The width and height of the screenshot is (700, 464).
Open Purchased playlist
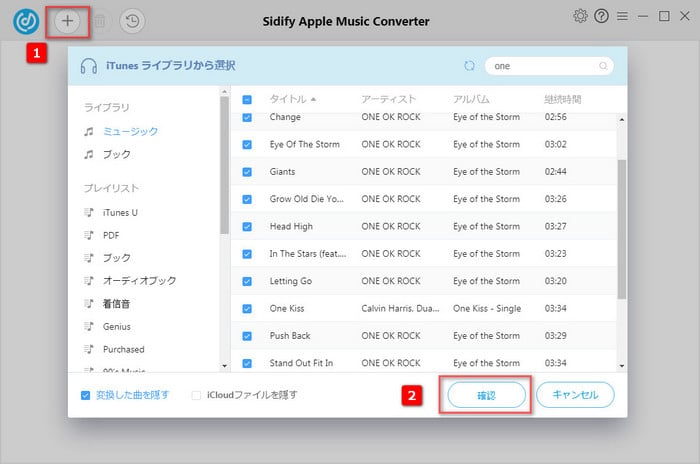pos(124,349)
